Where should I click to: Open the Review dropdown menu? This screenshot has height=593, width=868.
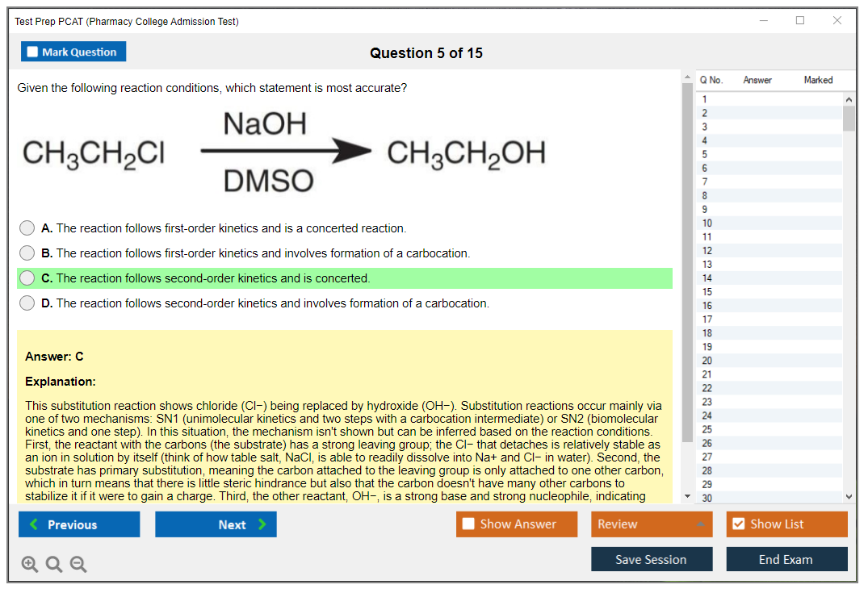[652, 524]
